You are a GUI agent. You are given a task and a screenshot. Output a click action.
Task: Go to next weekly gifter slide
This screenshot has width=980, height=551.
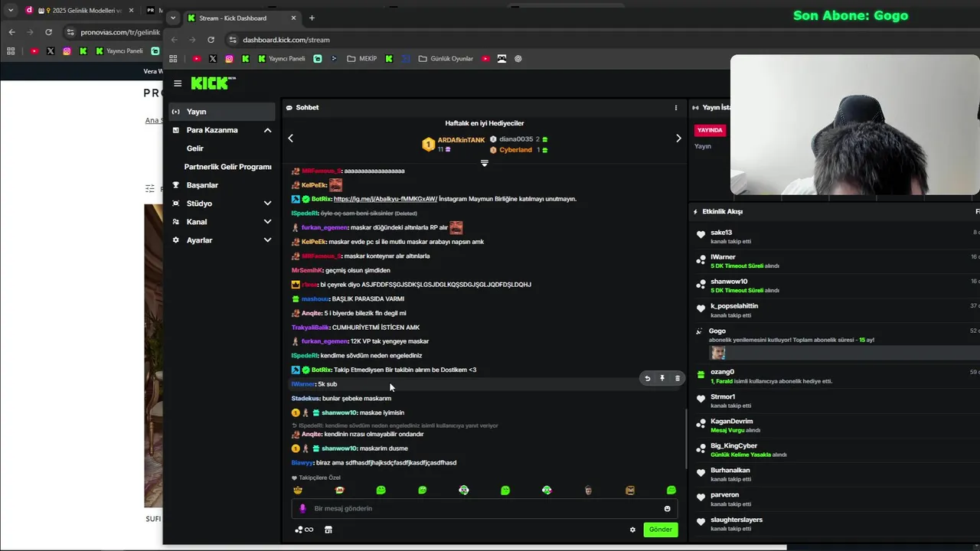[678, 139]
